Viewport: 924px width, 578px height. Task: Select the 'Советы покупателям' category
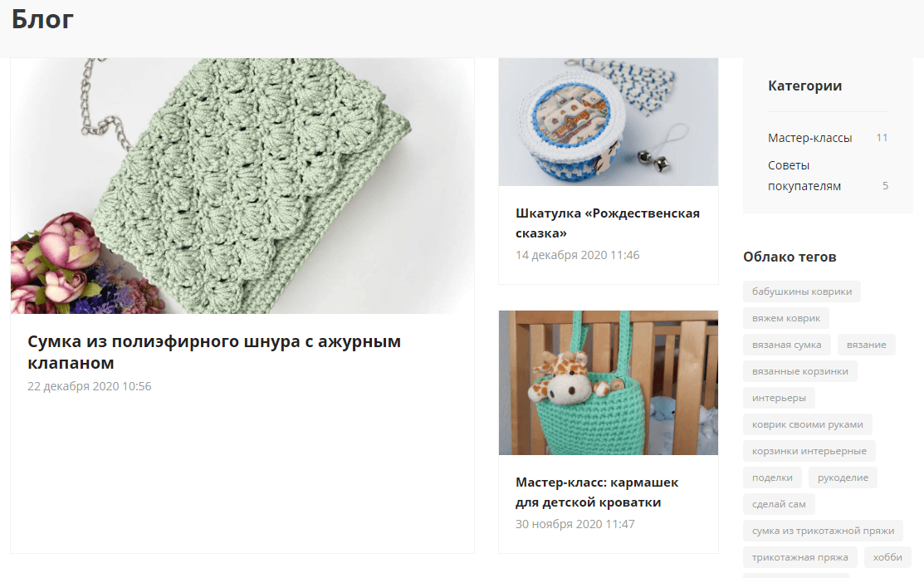804,175
